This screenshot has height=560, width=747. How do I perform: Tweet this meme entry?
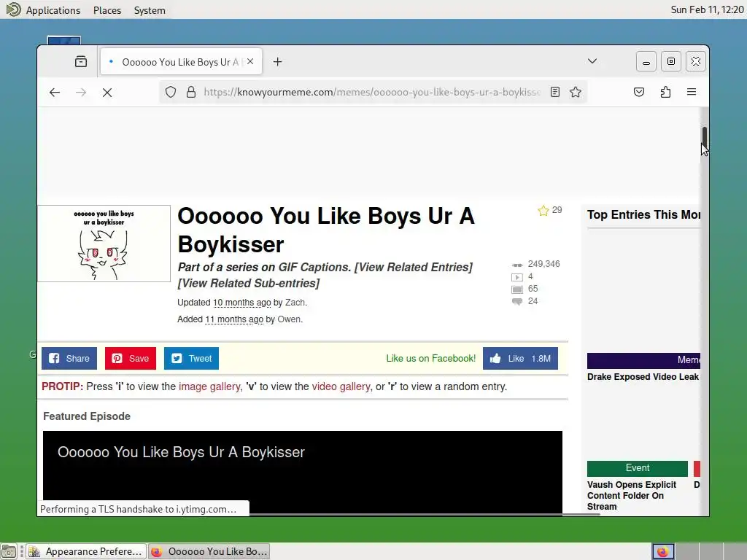[192, 358]
